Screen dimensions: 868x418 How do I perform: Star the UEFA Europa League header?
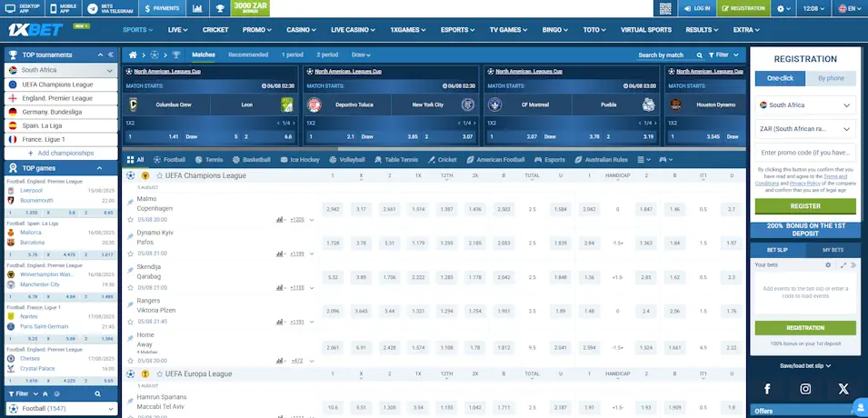coord(159,373)
